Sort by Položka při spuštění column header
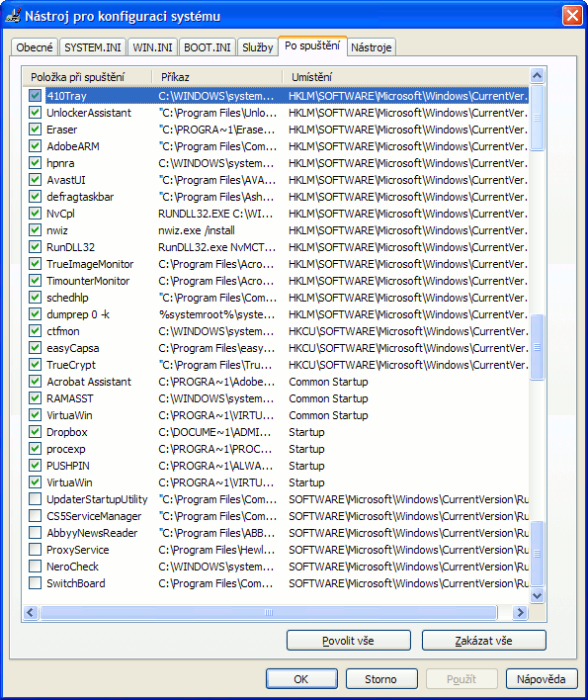588x700 pixels. click(x=87, y=77)
